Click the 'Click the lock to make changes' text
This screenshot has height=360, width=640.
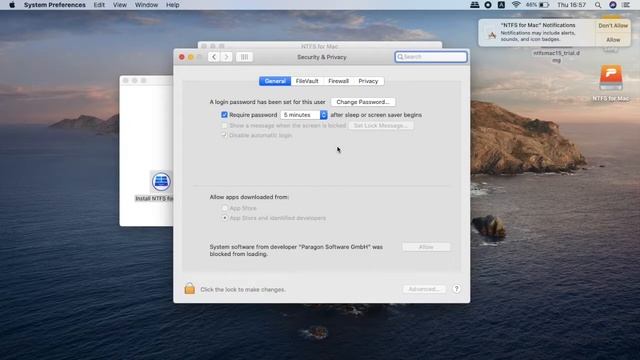[243, 289]
